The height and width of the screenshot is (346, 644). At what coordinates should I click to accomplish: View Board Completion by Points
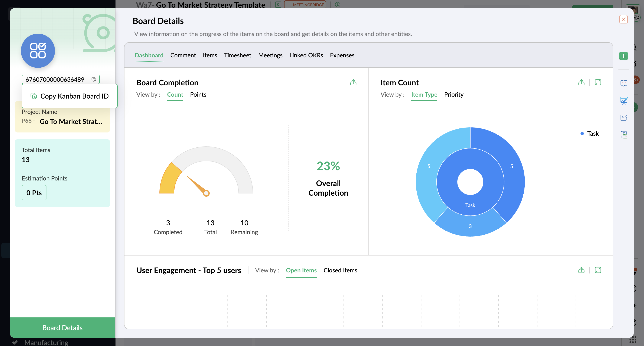198,94
